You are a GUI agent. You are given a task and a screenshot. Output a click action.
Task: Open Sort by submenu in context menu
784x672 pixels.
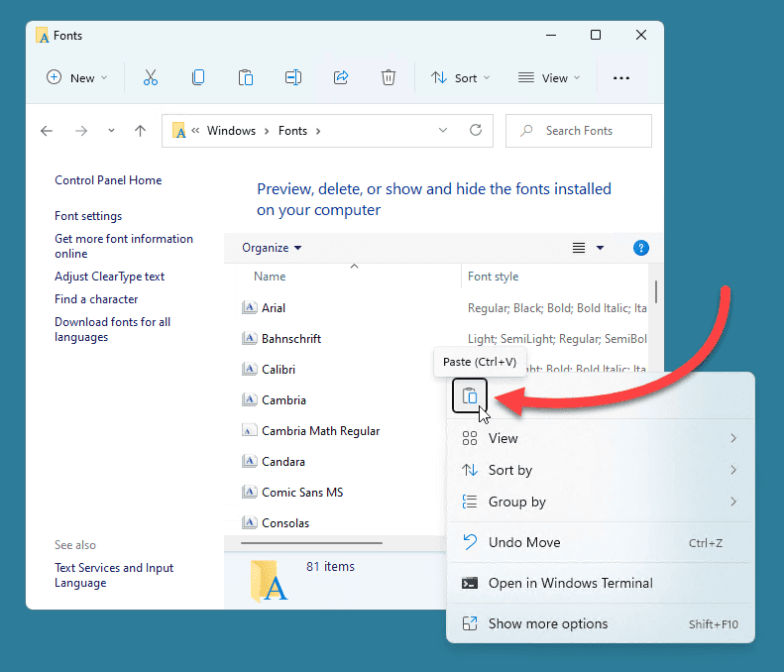pyautogui.click(x=600, y=470)
